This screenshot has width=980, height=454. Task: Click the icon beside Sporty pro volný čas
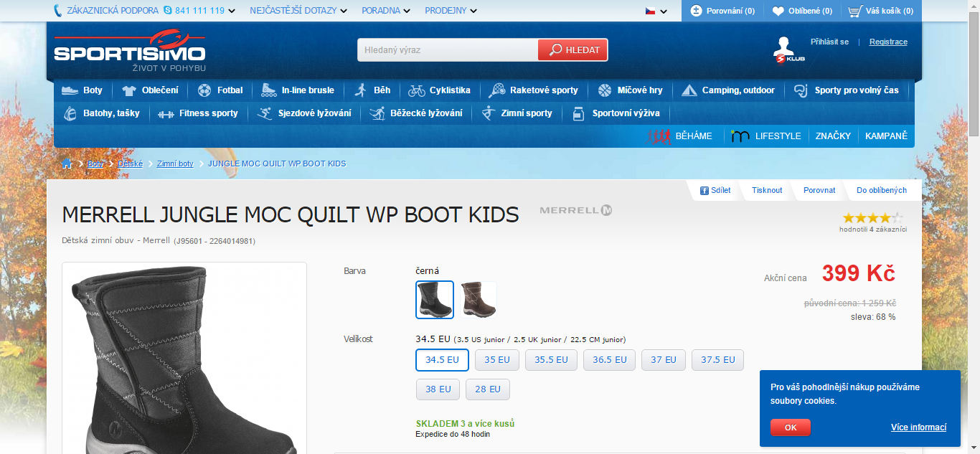tap(801, 90)
